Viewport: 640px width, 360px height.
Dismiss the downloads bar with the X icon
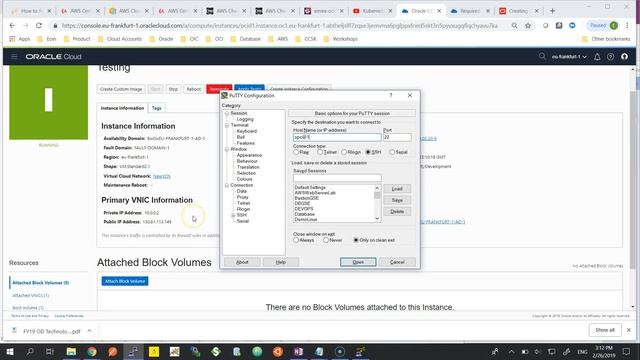629,330
